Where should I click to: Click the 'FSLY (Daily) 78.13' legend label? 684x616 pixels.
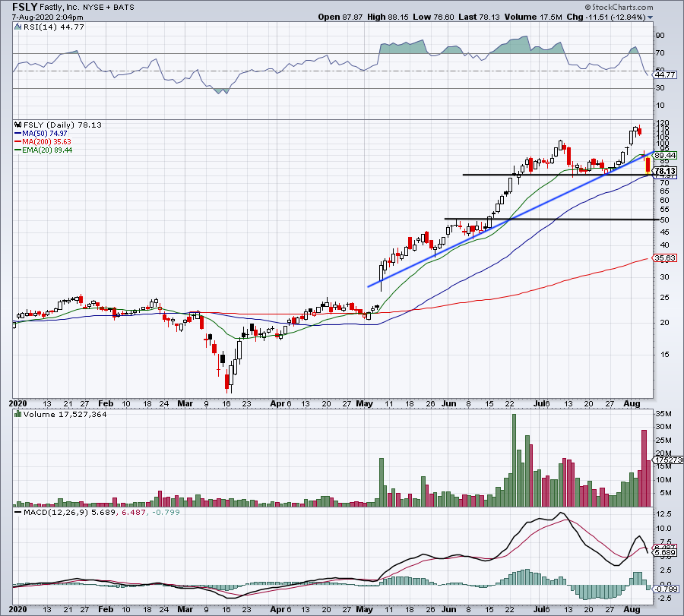pyautogui.click(x=62, y=125)
